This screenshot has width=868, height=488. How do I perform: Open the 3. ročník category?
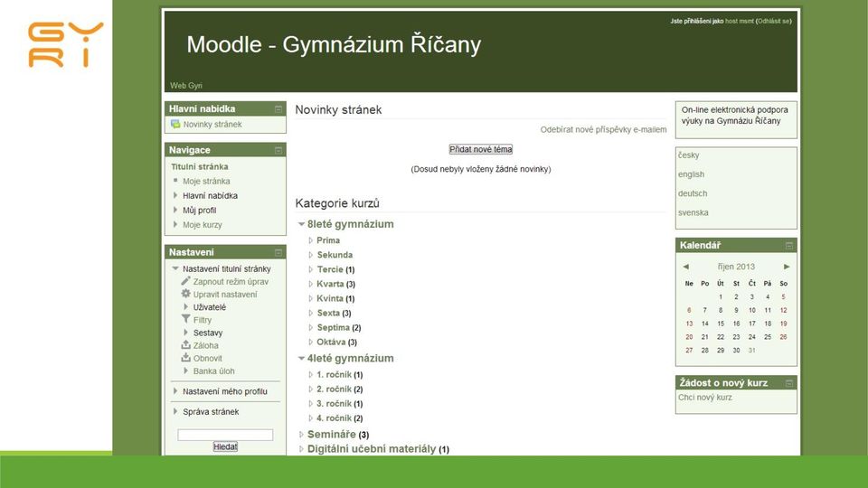coord(334,403)
